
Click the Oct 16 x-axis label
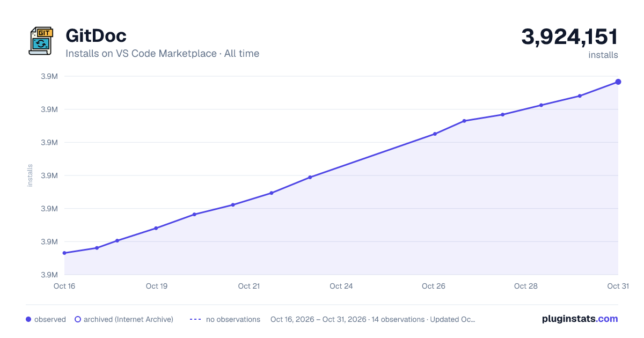(64, 286)
